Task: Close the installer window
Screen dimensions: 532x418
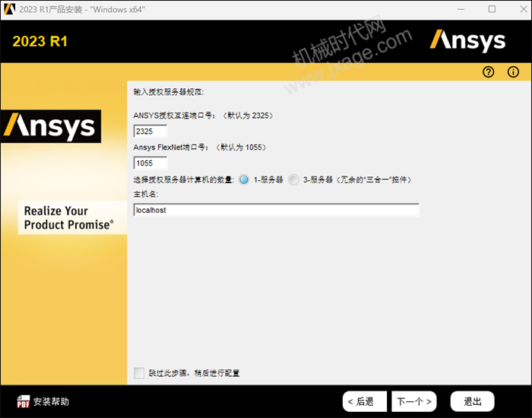Action: [x=524, y=9]
